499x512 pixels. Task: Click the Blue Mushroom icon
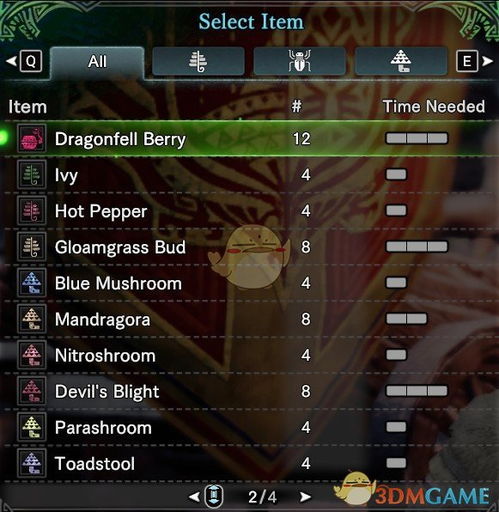(32, 283)
